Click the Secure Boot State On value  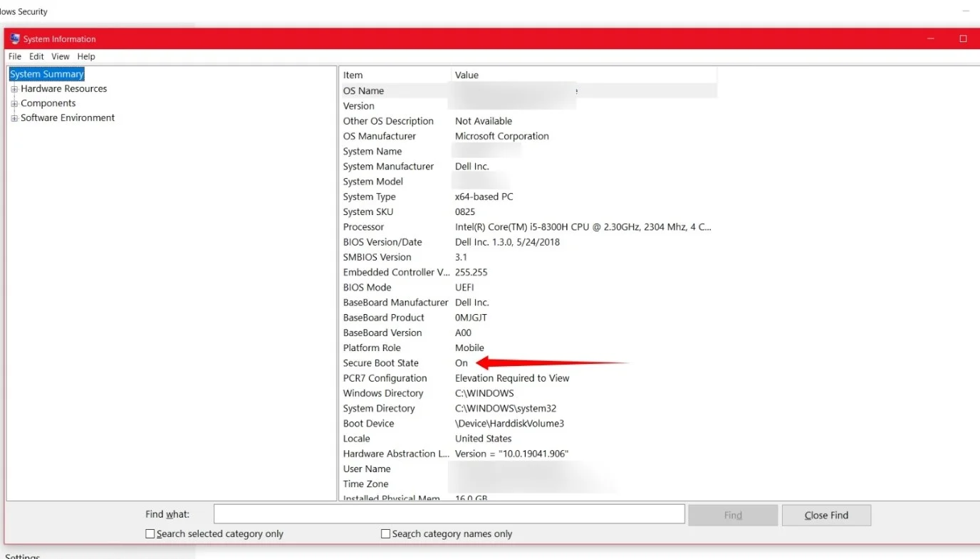(x=462, y=363)
